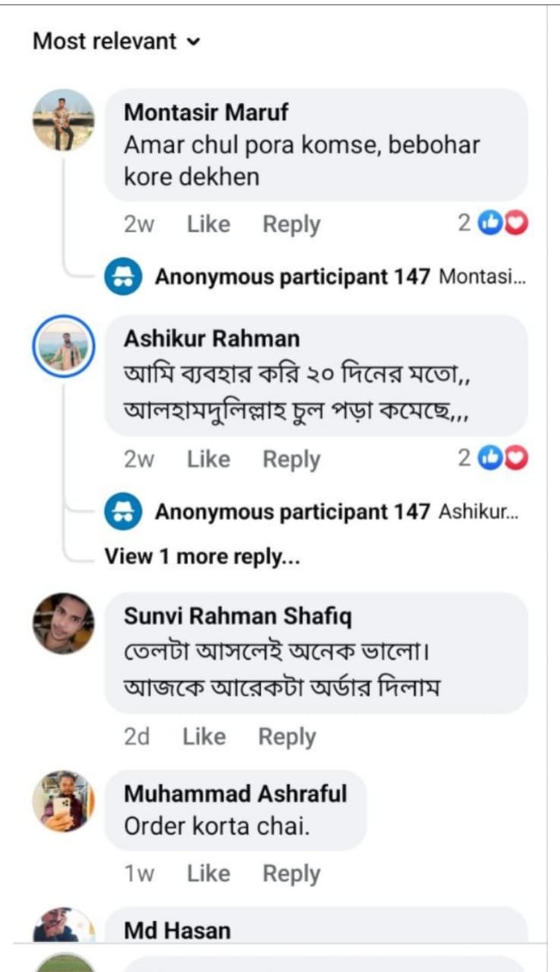Viewport: 560px width, 972px height.
Task: Reply to Muhammad Ashraful's comment
Action: click(291, 874)
